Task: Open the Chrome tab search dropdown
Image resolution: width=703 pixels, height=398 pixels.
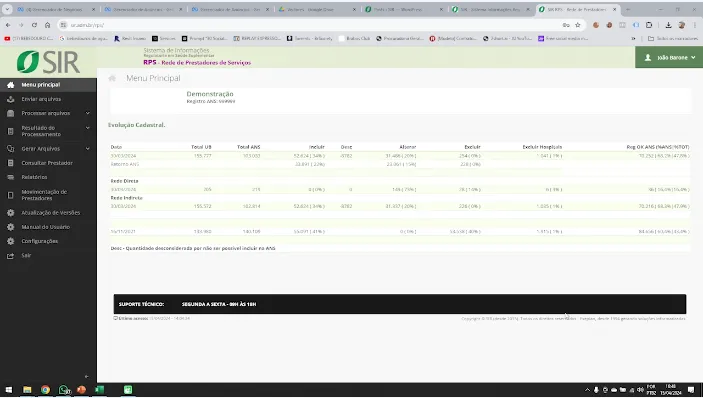Action: click(x=7, y=9)
